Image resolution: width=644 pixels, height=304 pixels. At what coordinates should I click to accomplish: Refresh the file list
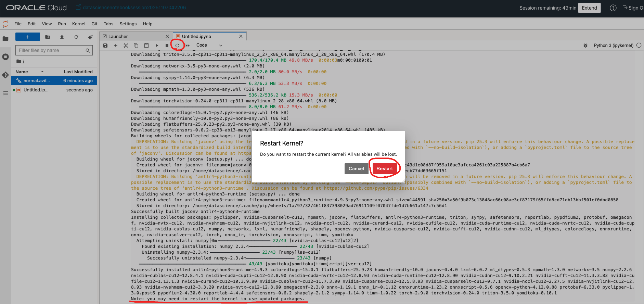[76, 37]
